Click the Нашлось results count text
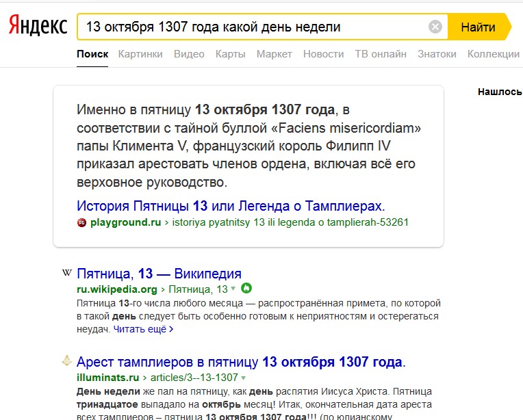Viewport: 523px width, 420px height. coord(500,92)
